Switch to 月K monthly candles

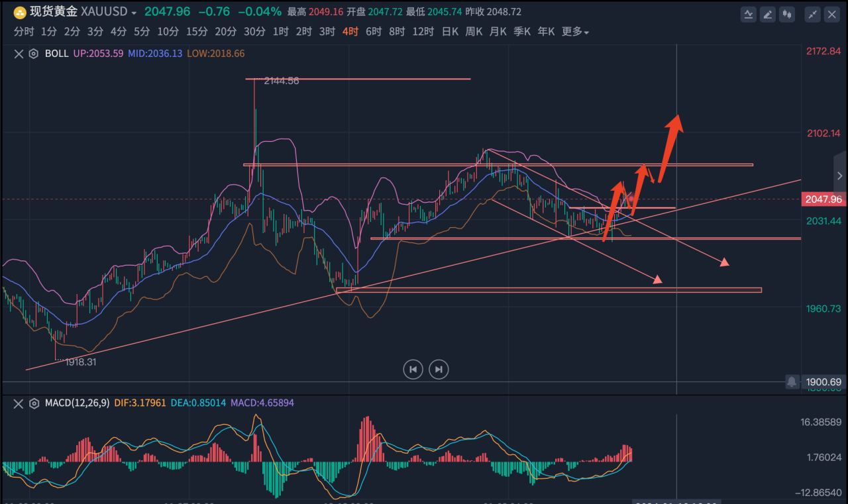coord(498,31)
